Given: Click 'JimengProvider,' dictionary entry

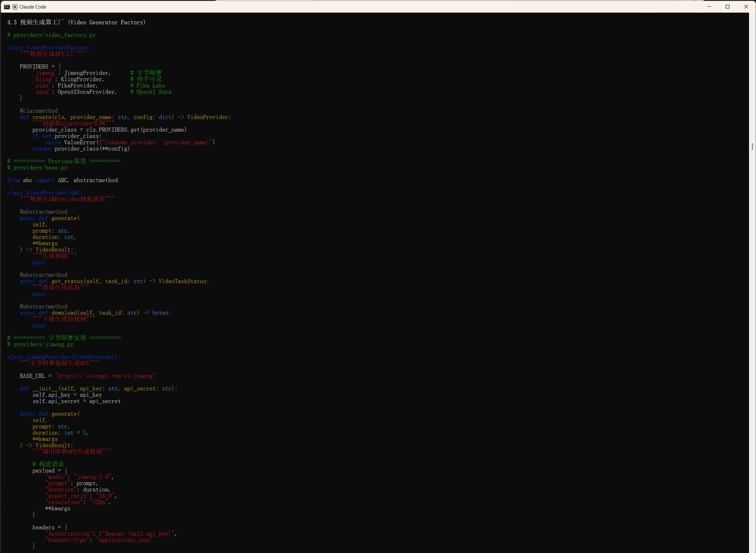Looking at the screenshot, I should (72, 73).
